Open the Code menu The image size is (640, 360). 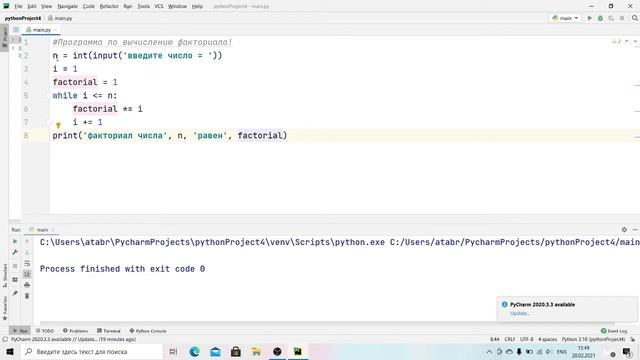coord(89,6)
